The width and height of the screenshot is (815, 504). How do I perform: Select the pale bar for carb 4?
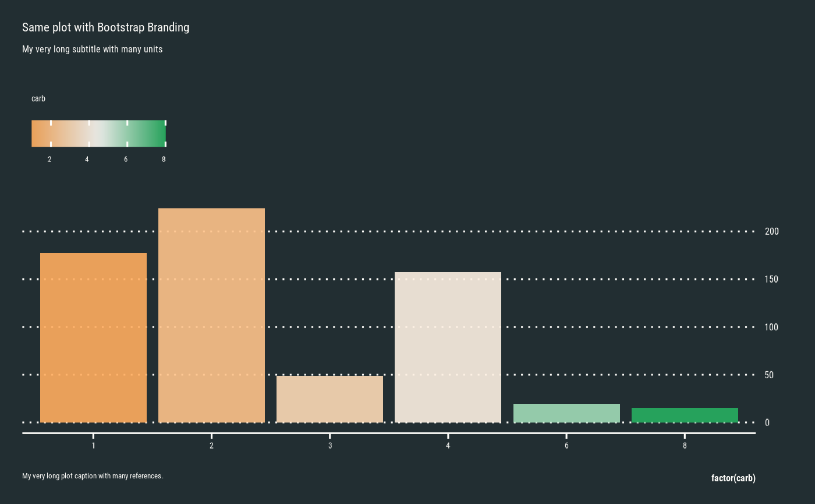click(x=448, y=347)
